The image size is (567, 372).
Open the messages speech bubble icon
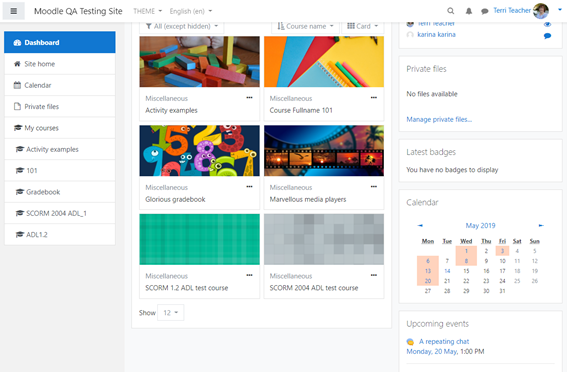click(485, 11)
